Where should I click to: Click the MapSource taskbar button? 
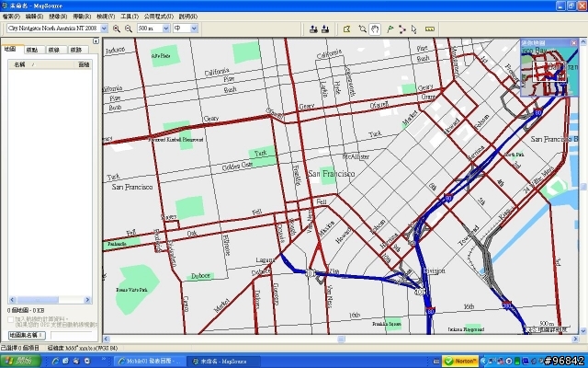223,361
